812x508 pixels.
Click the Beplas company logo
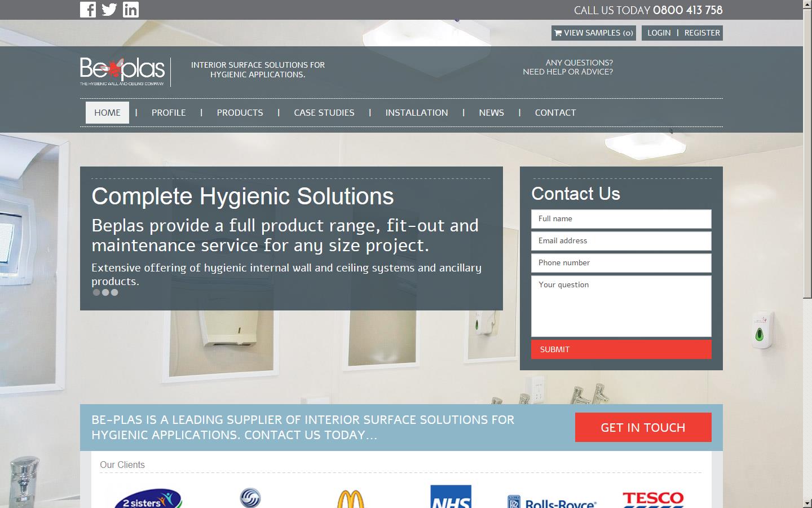(122, 71)
